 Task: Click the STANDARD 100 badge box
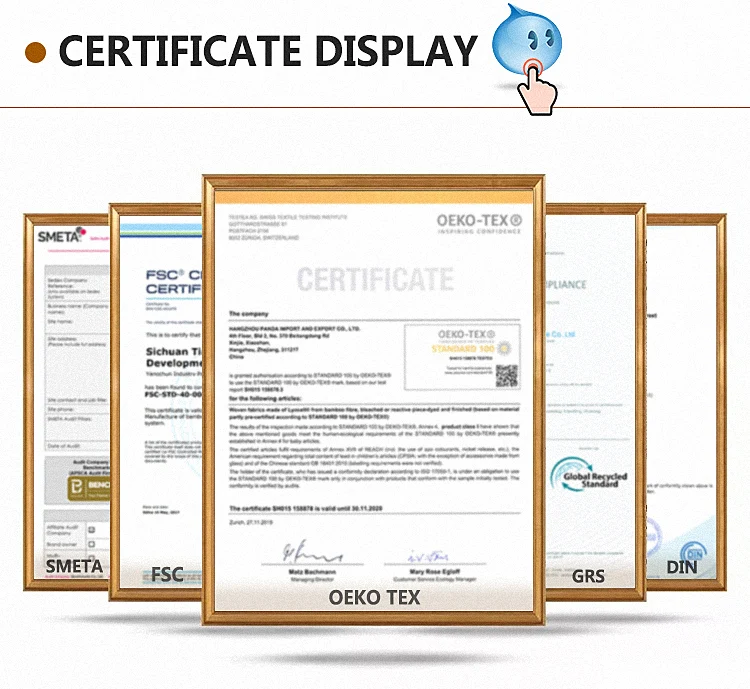(462, 357)
